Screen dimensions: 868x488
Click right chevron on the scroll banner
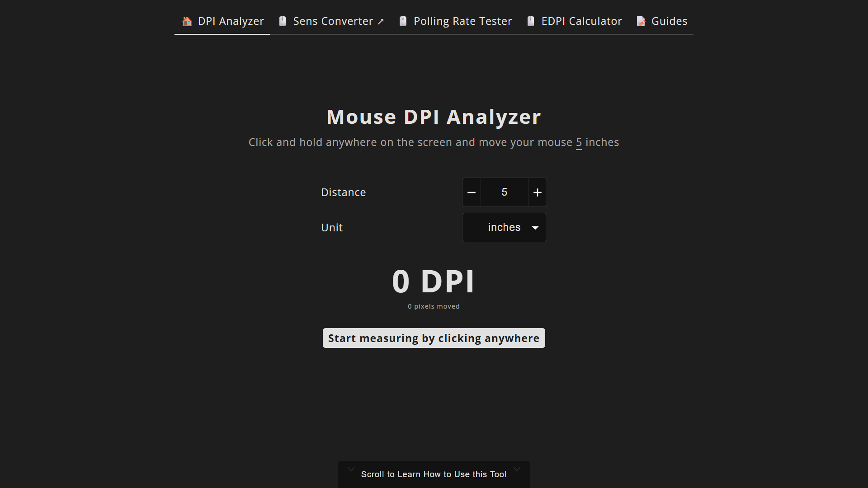pyautogui.click(x=517, y=469)
